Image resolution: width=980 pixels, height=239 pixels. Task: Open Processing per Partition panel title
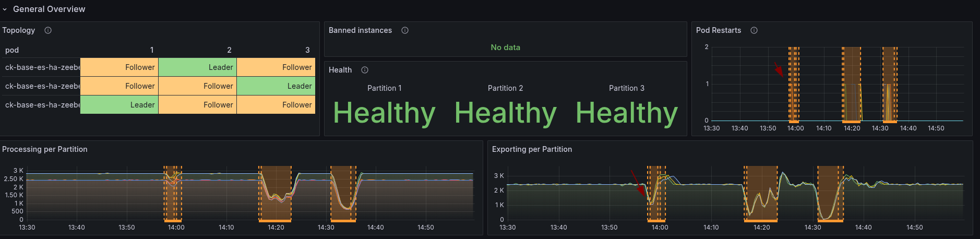(45, 149)
